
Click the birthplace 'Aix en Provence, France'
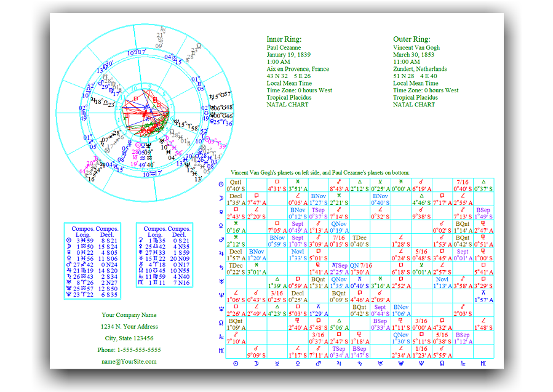click(x=298, y=69)
